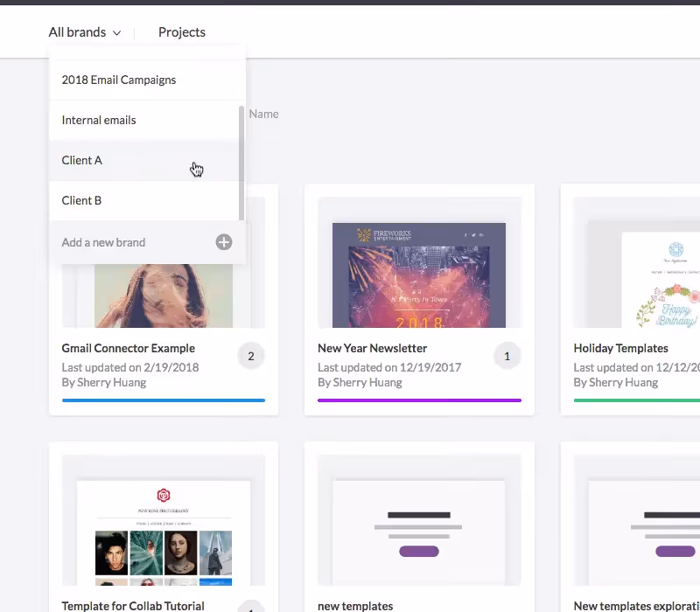Choose Client B from brand list

coord(144,200)
